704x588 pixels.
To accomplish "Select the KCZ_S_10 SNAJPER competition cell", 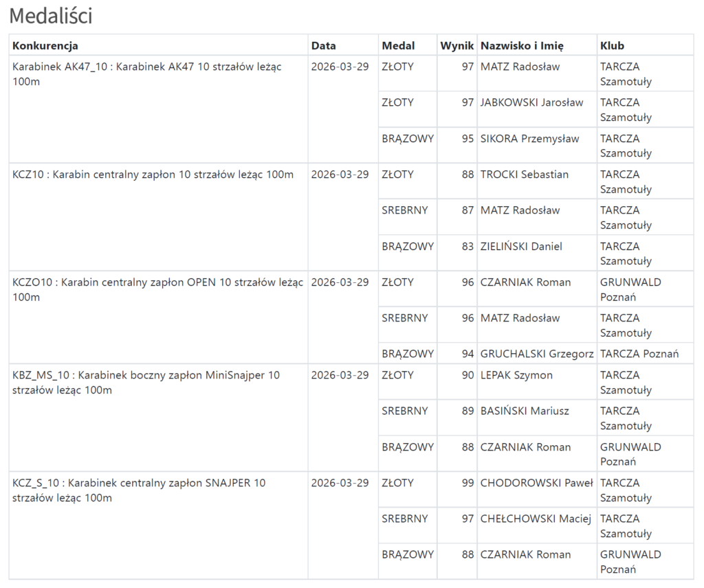I will pyautogui.click(x=139, y=490).
